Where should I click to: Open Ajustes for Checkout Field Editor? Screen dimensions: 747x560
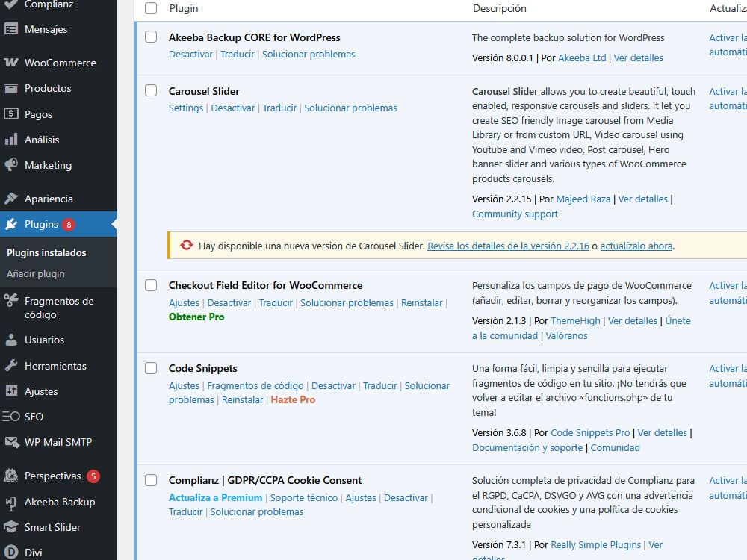point(184,303)
